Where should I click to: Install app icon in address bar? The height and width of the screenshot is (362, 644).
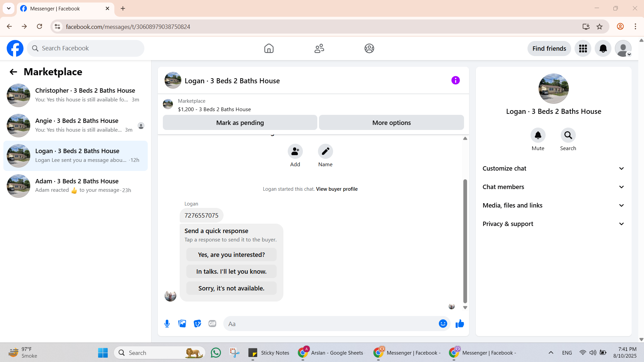coord(586,27)
